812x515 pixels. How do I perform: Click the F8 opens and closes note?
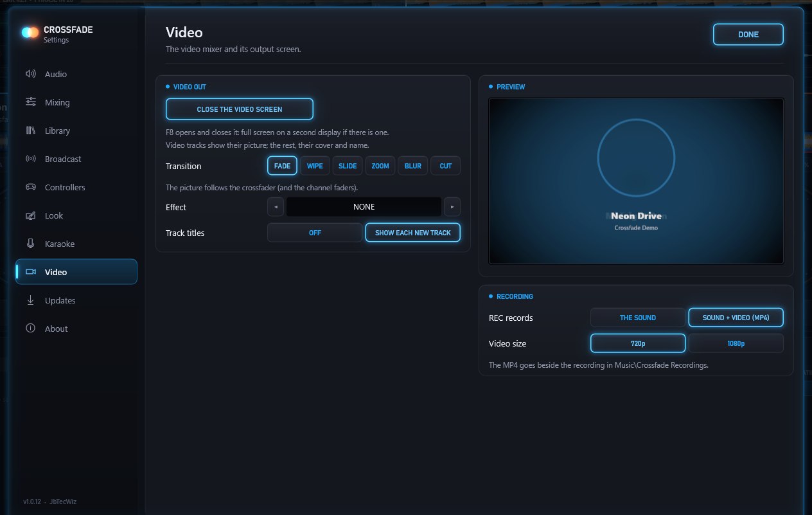coord(277,132)
